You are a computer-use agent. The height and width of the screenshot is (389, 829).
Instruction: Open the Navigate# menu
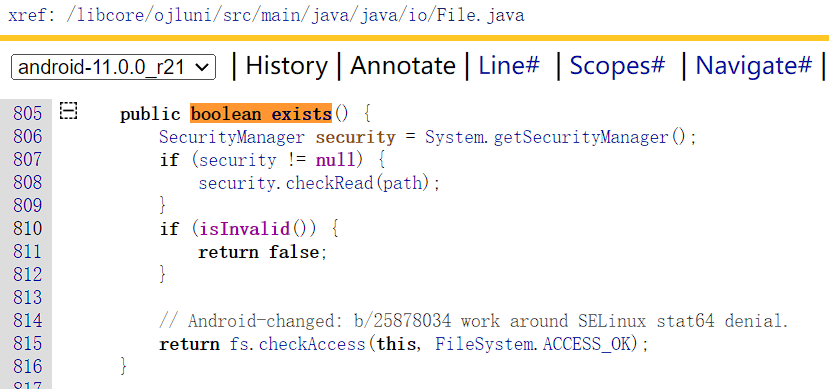coord(753,66)
